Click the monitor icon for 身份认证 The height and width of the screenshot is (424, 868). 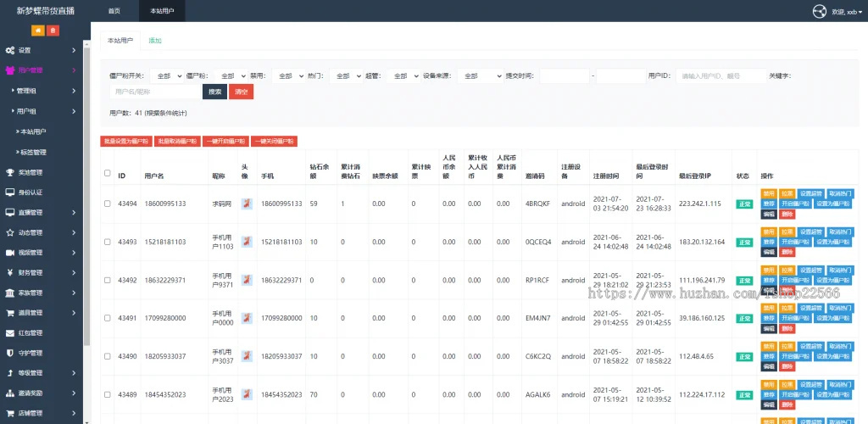[x=10, y=192]
